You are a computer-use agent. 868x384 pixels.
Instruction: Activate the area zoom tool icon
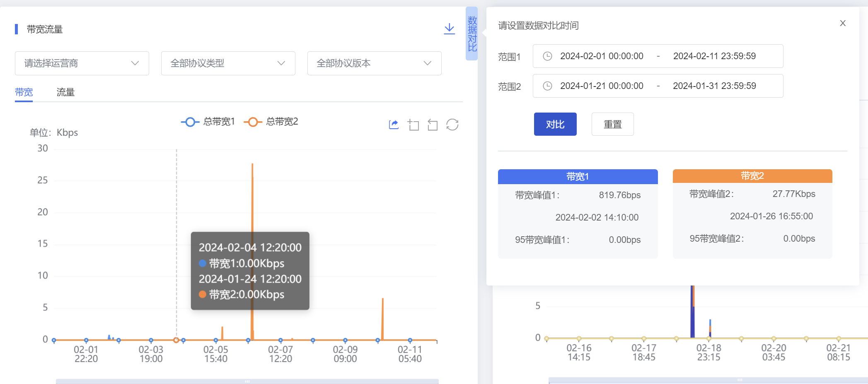[x=413, y=125]
